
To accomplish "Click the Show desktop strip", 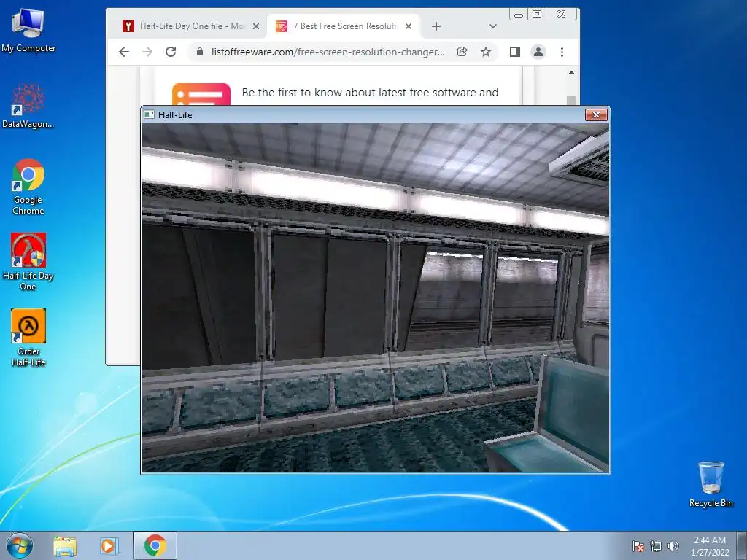I will click(742, 545).
